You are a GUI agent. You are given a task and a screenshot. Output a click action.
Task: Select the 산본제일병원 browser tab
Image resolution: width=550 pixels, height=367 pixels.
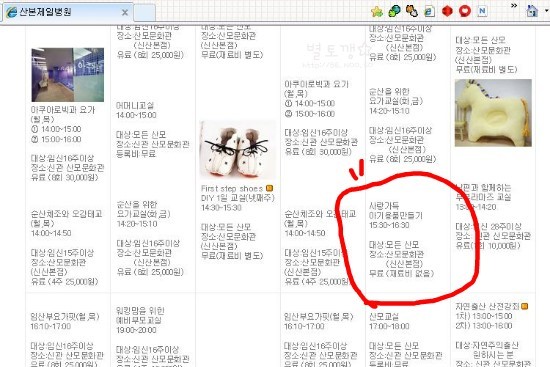point(68,12)
